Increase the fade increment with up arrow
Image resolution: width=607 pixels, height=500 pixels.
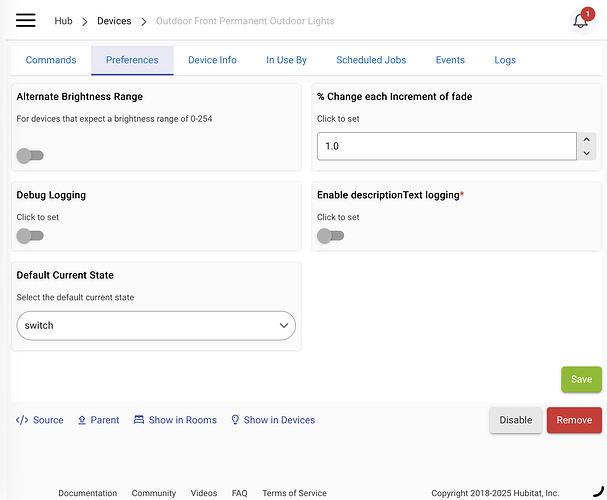(587, 140)
